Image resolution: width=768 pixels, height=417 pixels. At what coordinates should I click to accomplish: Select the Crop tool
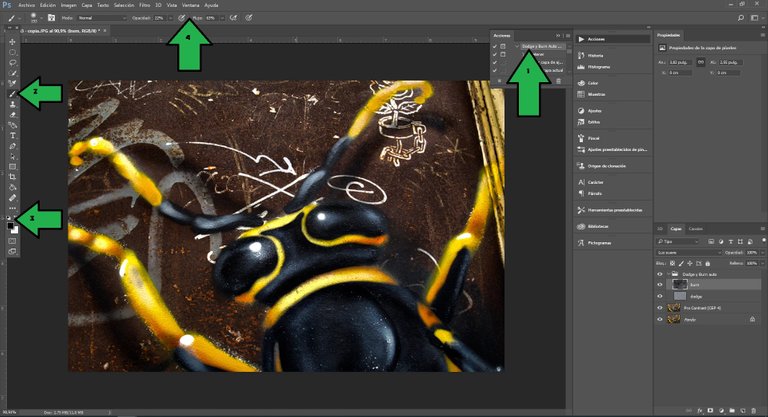pyautogui.click(x=12, y=177)
